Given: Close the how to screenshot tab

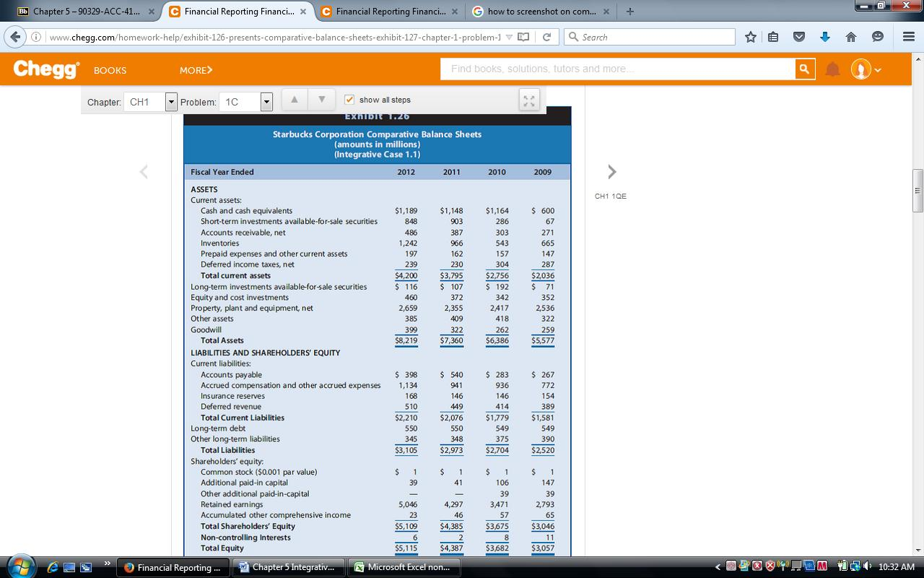Looking at the screenshot, I should click(606, 12).
